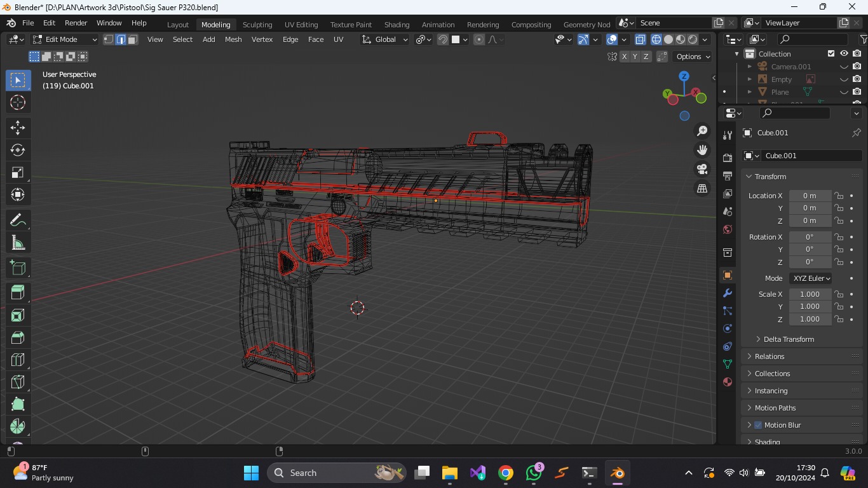Click the zoom magnifier in viewport
This screenshot has height=488, width=868.
coord(702,131)
